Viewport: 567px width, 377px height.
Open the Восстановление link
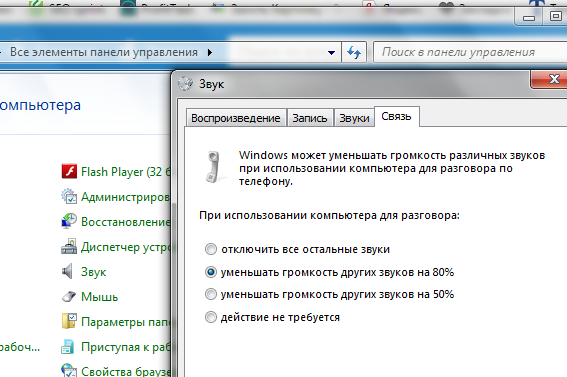click(x=125, y=222)
